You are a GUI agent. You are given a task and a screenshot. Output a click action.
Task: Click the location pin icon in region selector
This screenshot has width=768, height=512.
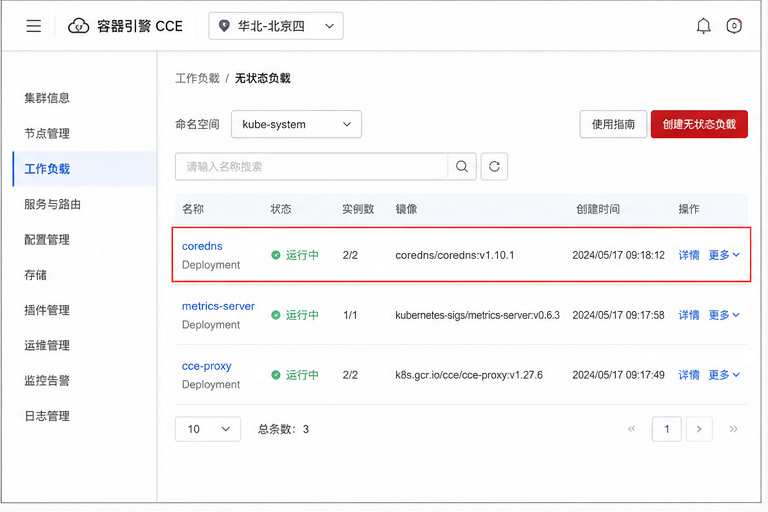click(224, 26)
